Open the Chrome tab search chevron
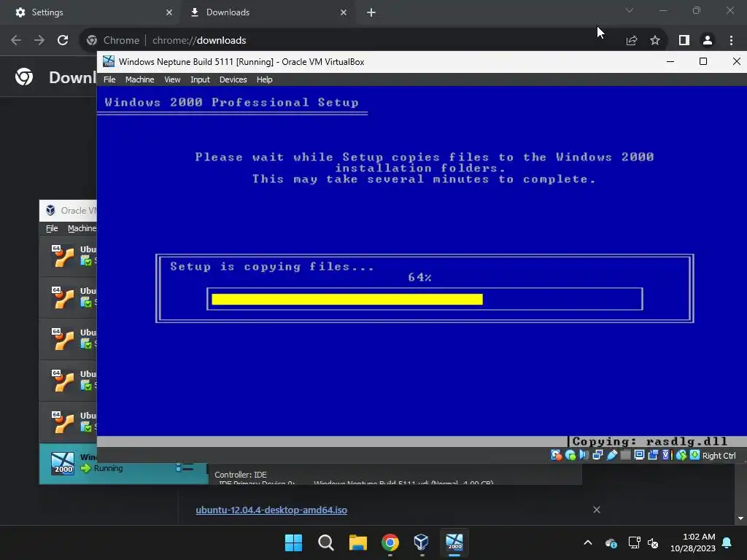This screenshot has height=560, width=747. [630, 10]
